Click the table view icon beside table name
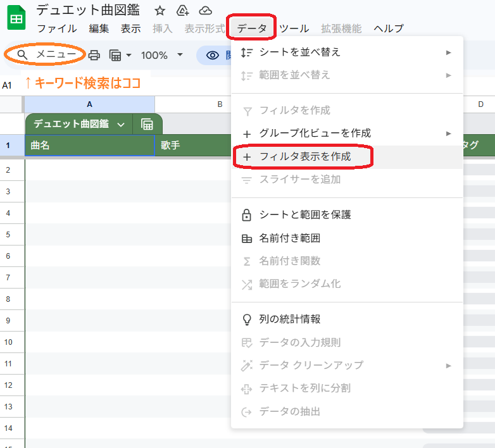Image resolution: width=495 pixels, height=448 pixels. coord(147,124)
